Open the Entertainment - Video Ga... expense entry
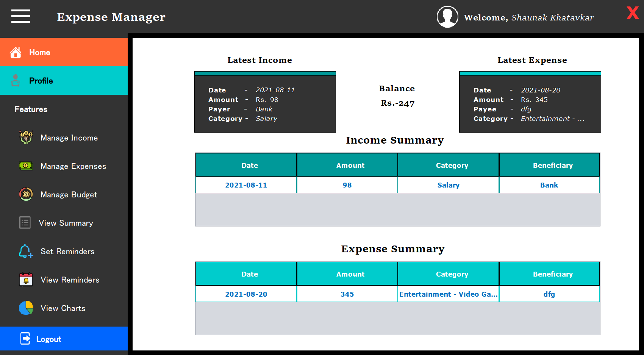Image resolution: width=644 pixels, height=355 pixels. coord(448,294)
